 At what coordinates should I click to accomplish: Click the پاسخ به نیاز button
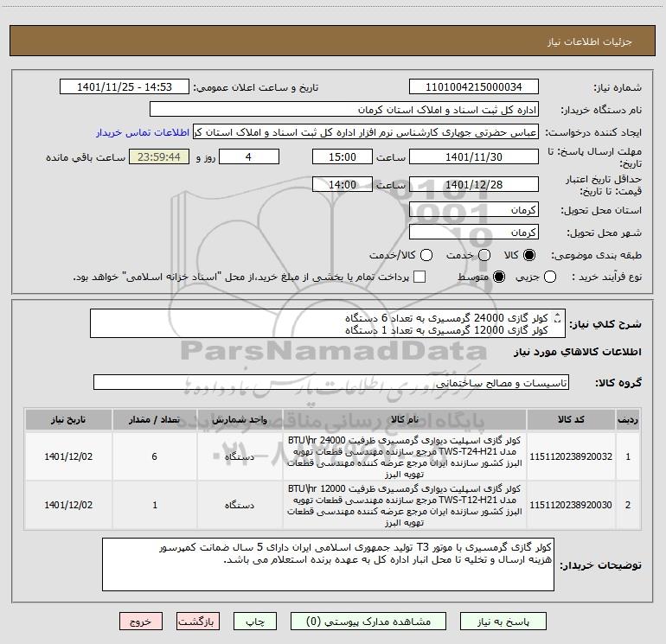pyautogui.click(x=503, y=622)
